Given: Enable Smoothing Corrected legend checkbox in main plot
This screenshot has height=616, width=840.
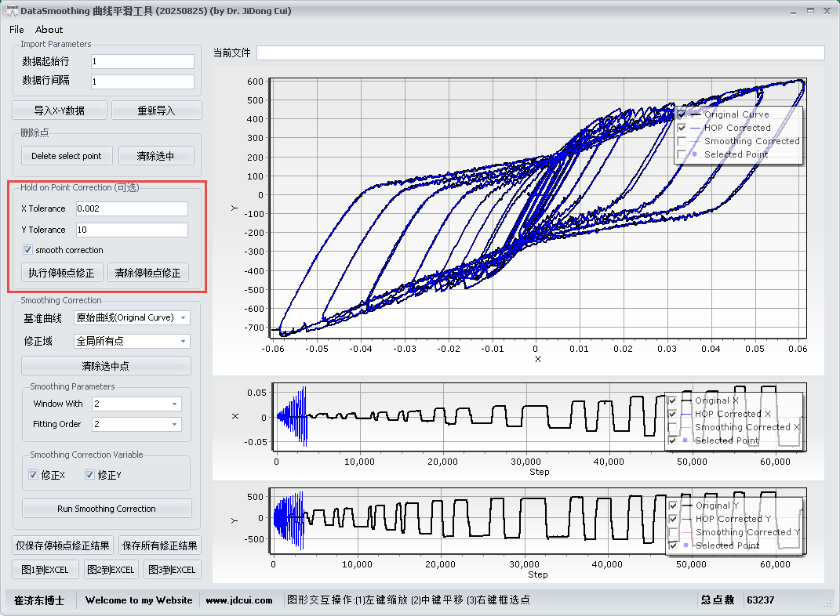Looking at the screenshot, I should tap(682, 141).
